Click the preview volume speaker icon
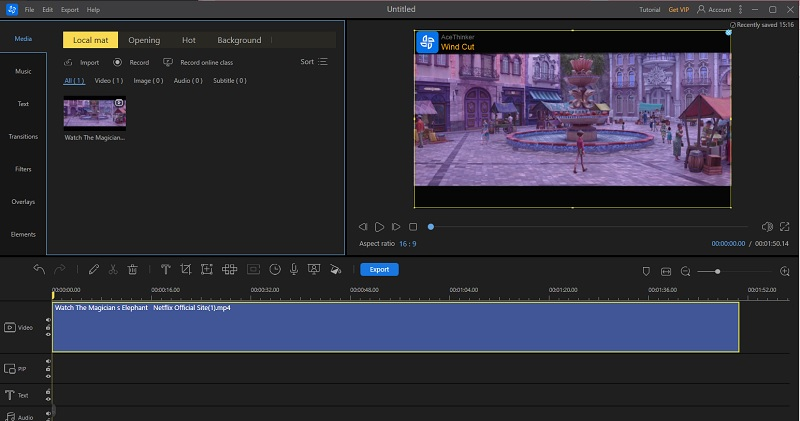Viewport: 800px width, 421px height. click(x=767, y=227)
